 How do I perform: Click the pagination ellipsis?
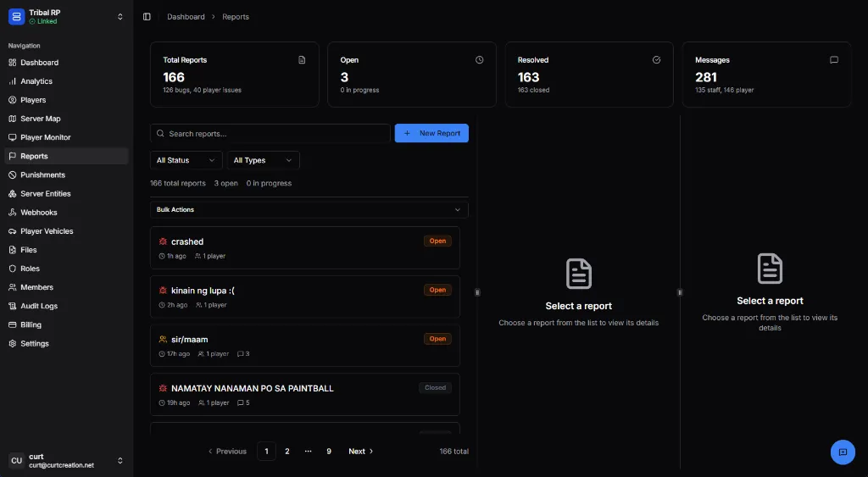[x=308, y=451]
